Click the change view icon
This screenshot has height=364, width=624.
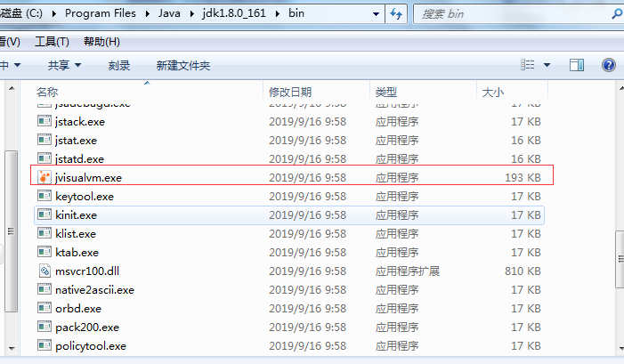528,65
